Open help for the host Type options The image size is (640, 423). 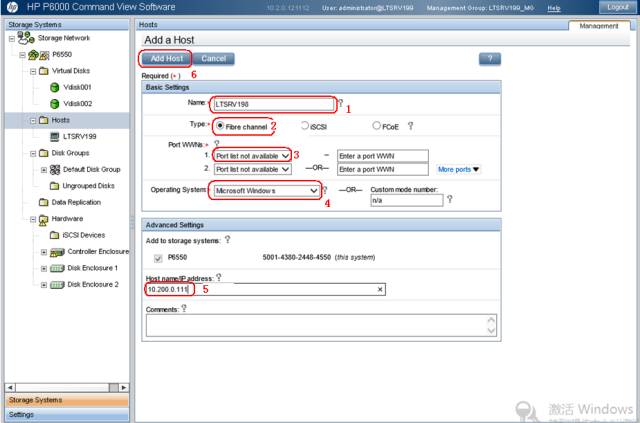click(410, 126)
